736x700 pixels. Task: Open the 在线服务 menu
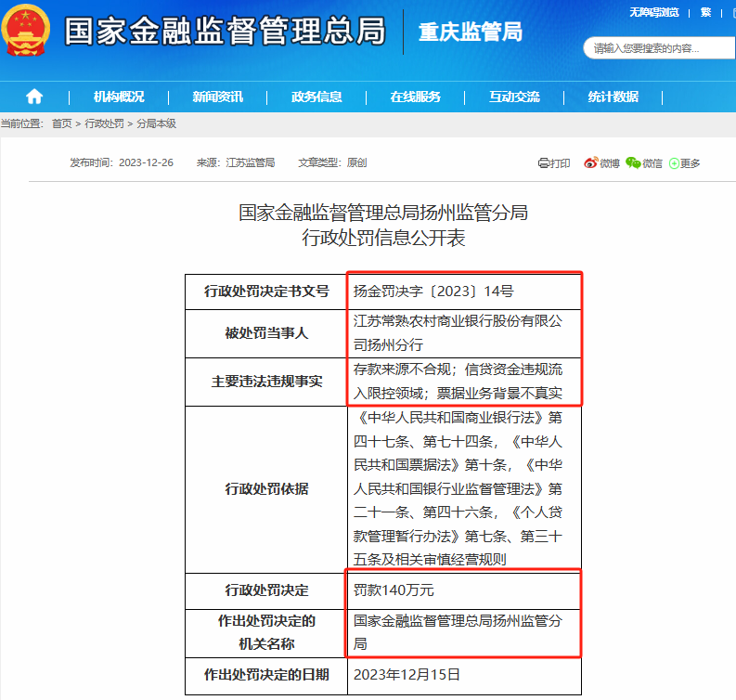(416, 97)
